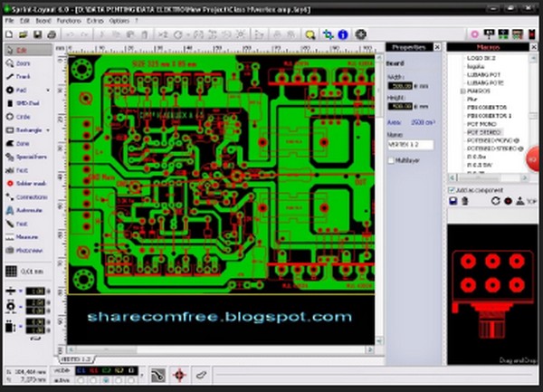The image size is (543, 392).
Task: Pick the Circle tool
Action: (x=23, y=117)
